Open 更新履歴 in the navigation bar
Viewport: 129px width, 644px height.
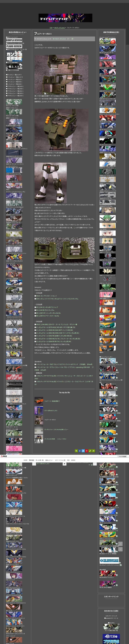tap(32, 460)
